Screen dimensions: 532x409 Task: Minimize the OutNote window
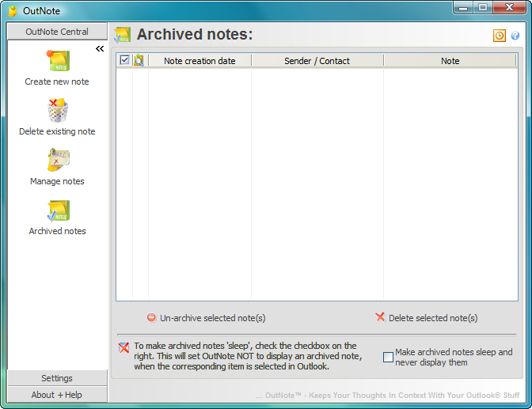pyautogui.click(x=463, y=7)
